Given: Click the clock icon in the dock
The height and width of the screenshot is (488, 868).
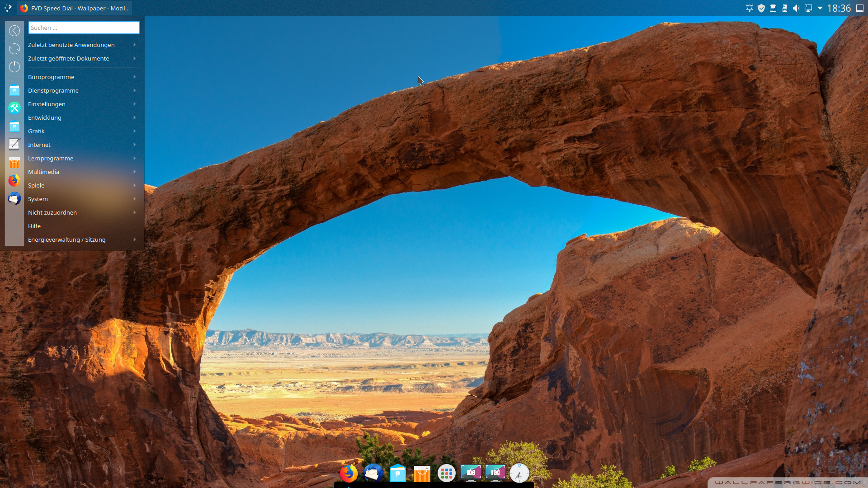Looking at the screenshot, I should click(x=519, y=473).
